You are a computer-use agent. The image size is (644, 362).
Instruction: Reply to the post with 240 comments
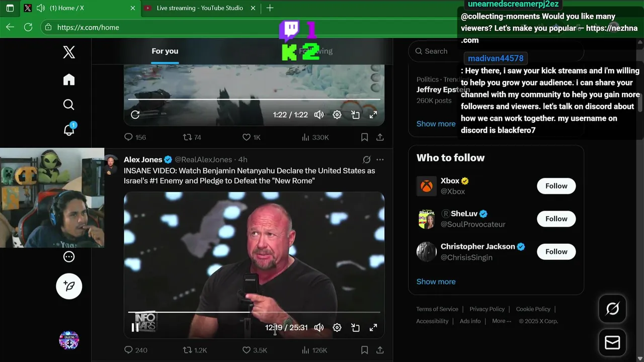(x=136, y=350)
